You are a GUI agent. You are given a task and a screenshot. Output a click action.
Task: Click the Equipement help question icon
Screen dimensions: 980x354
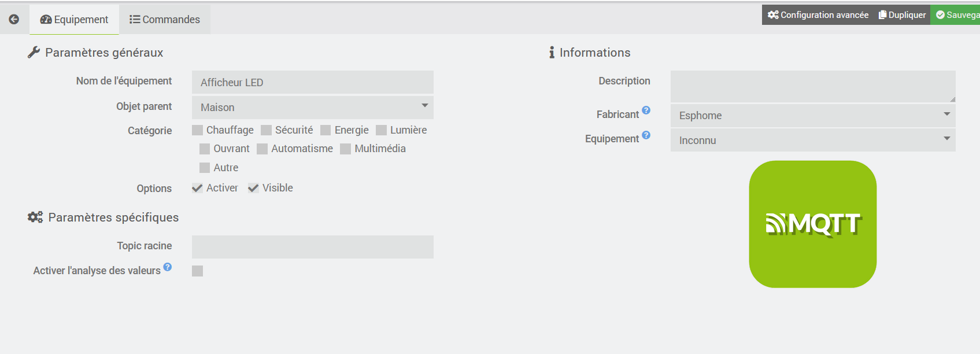(x=646, y=135)
